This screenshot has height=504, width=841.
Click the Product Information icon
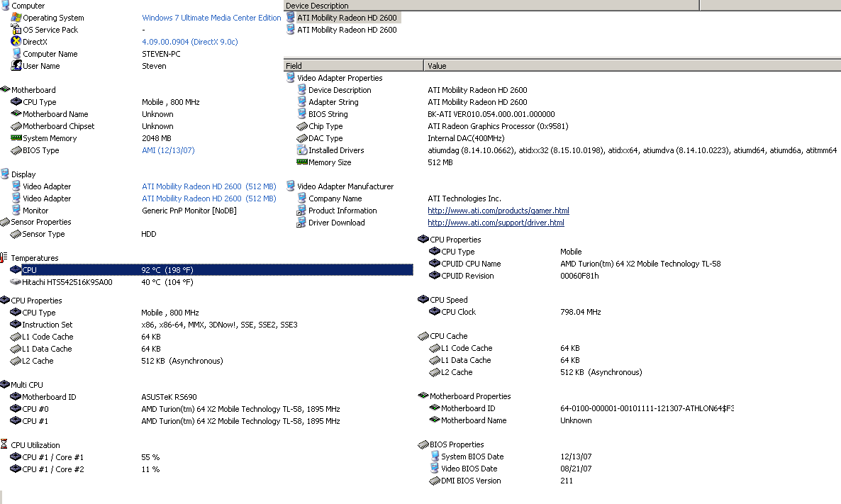click(301, 211)
